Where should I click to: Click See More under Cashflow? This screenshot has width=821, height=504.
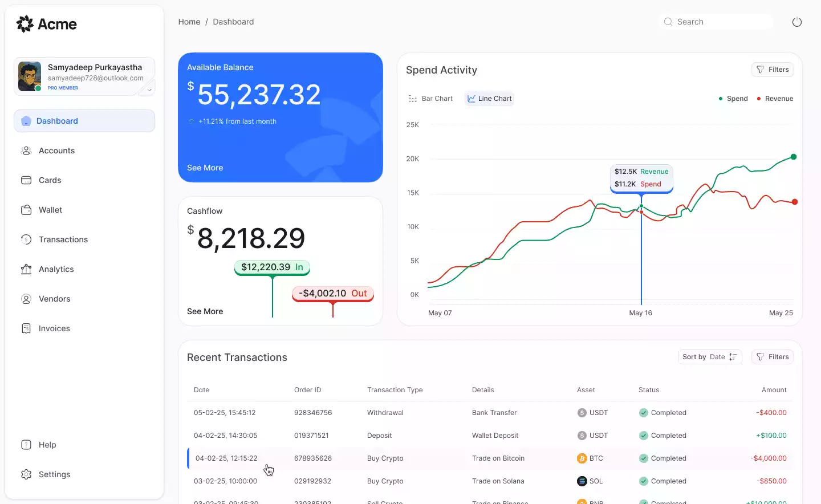[x=205, y=311]
